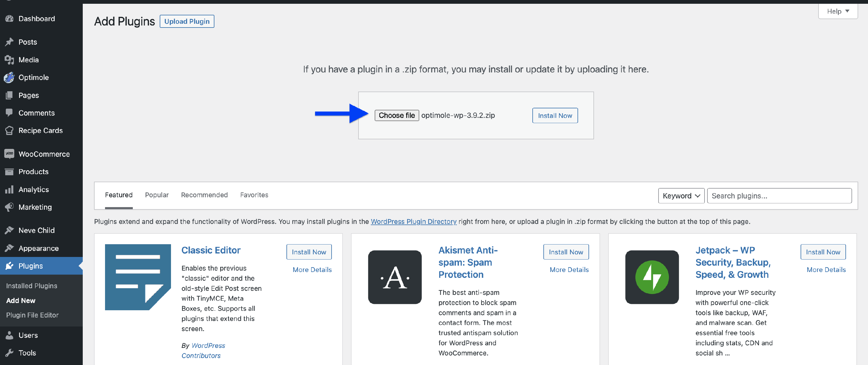Click the Marketing megaphone icon

tap(10, 207)
